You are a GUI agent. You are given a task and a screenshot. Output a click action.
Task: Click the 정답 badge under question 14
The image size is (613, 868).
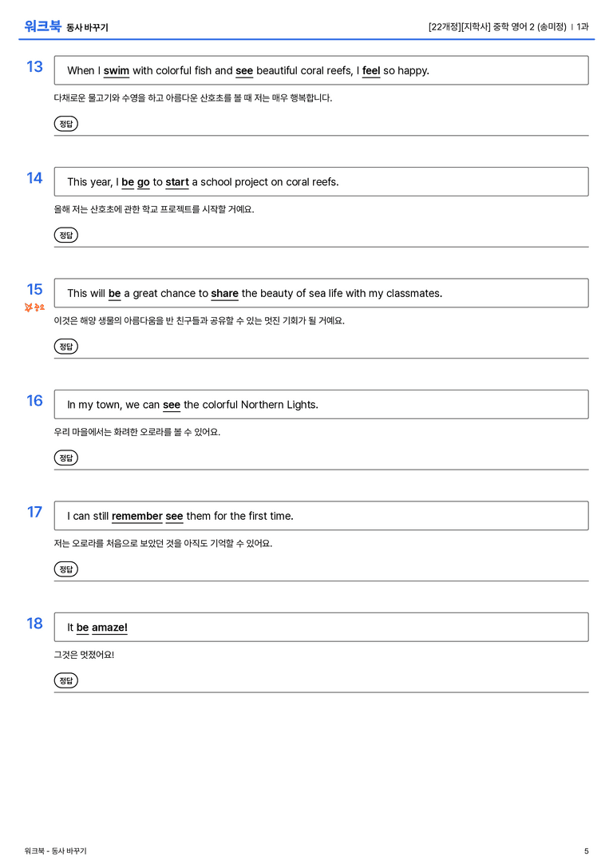[x=65, y=236]
